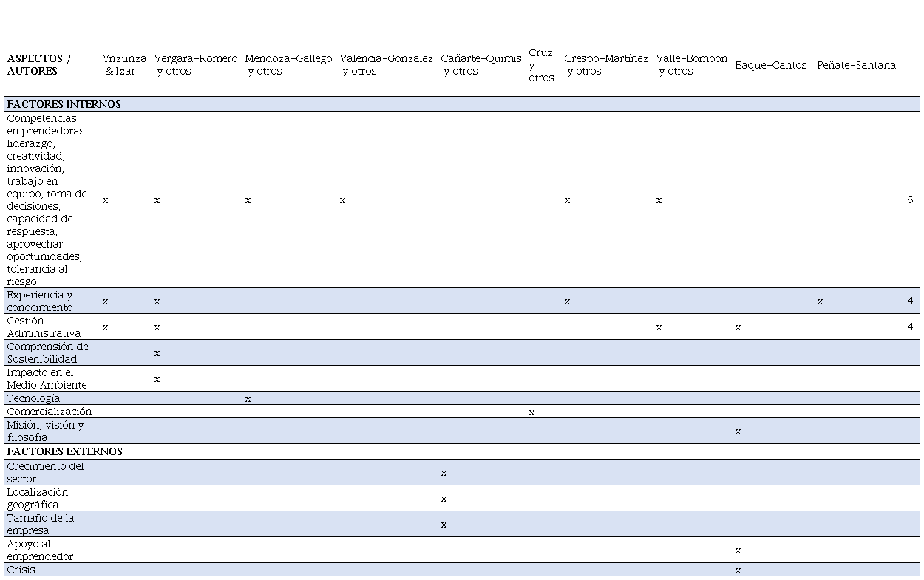Select the "FACTORES INTERNOS" section heading
The height and width of the screenshot is (580, 924).
(64, 104)
